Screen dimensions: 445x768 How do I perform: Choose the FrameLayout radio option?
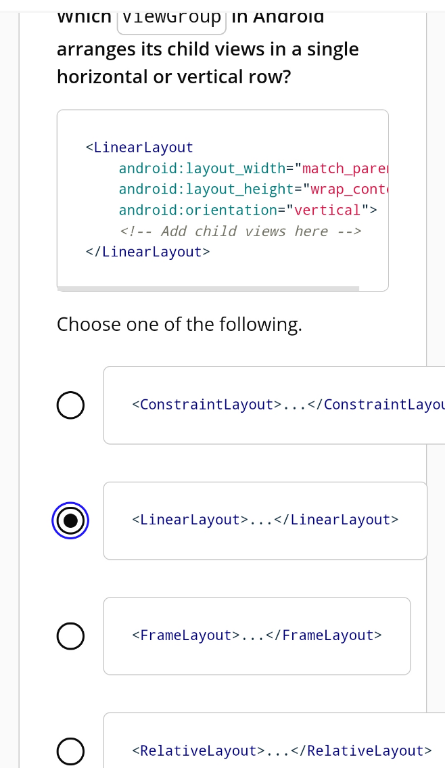click(x=70, y=636)
